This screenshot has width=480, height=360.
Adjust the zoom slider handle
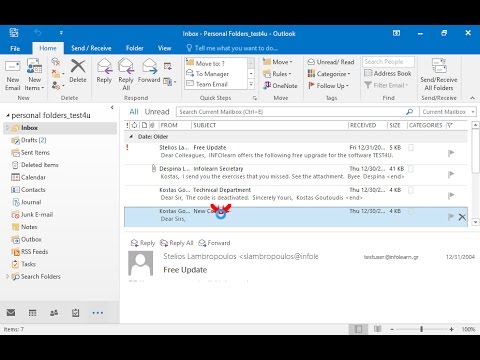tap(421, 329)
